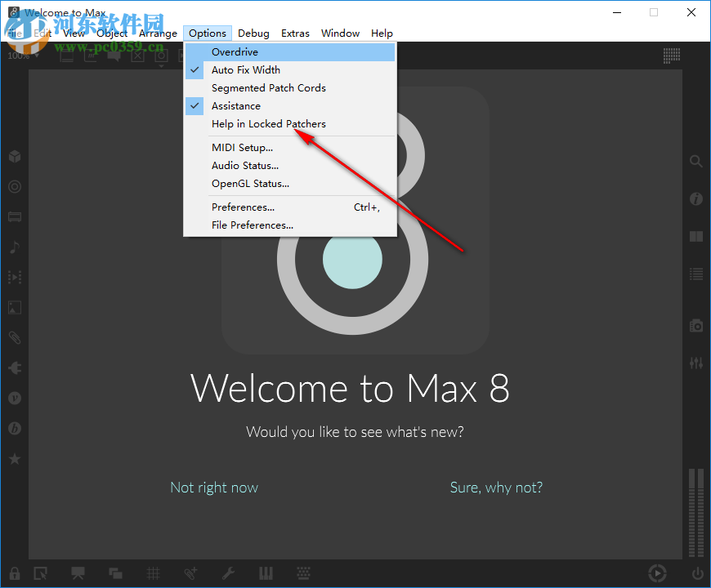Open the Max Console list icon
711x588 pixels.
(695, 274)
